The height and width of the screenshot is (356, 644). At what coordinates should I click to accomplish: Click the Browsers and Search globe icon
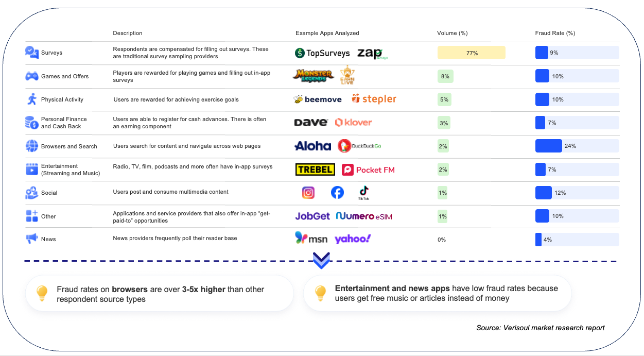pos(31,146)
